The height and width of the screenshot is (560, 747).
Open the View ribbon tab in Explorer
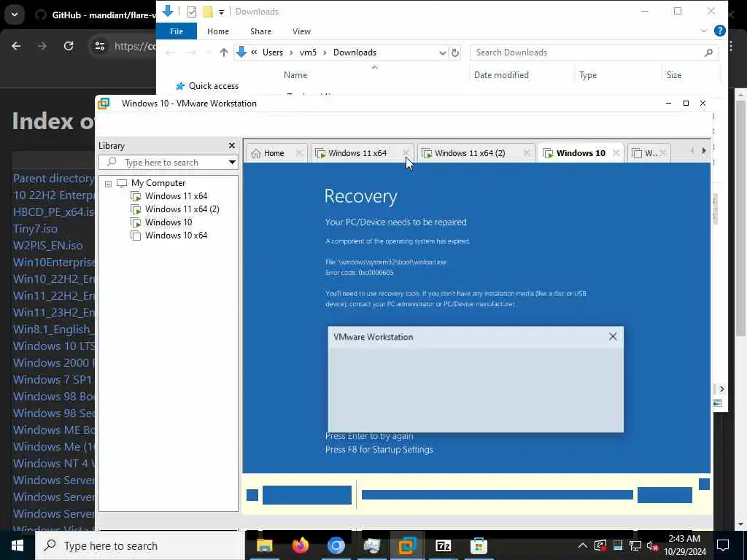tap(301, 31)
